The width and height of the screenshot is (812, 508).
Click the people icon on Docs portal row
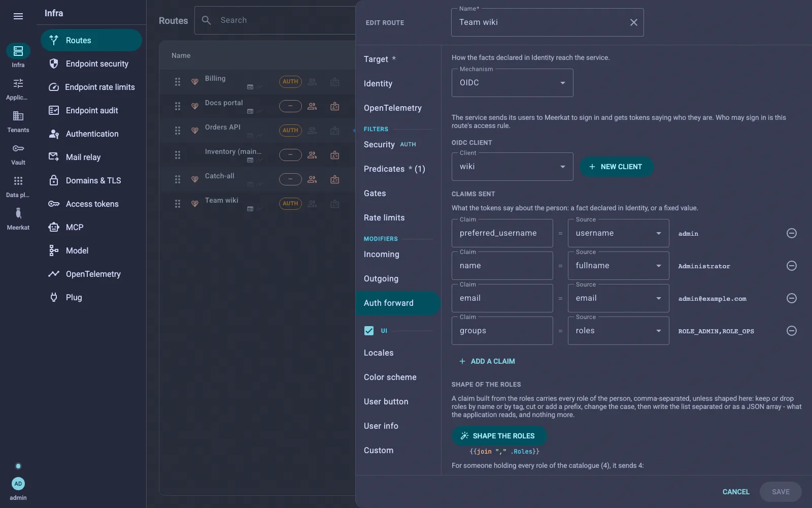(x=312, y=106)
